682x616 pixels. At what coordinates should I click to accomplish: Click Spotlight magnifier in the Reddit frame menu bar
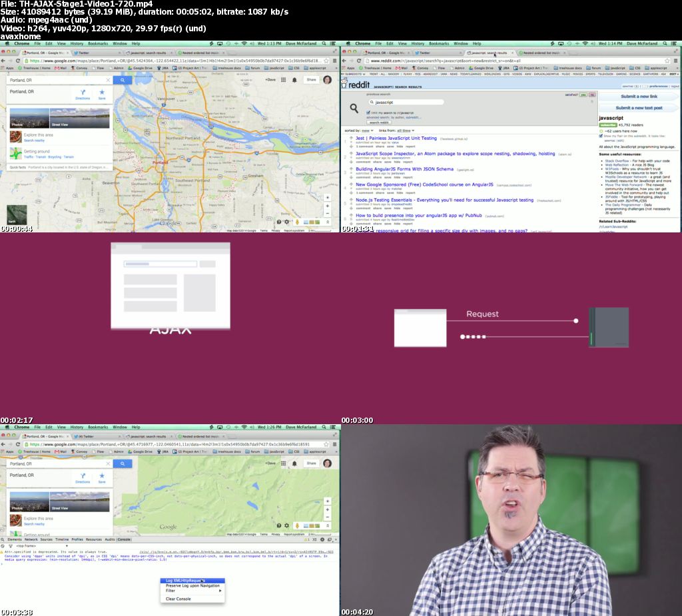coord(665,43)
